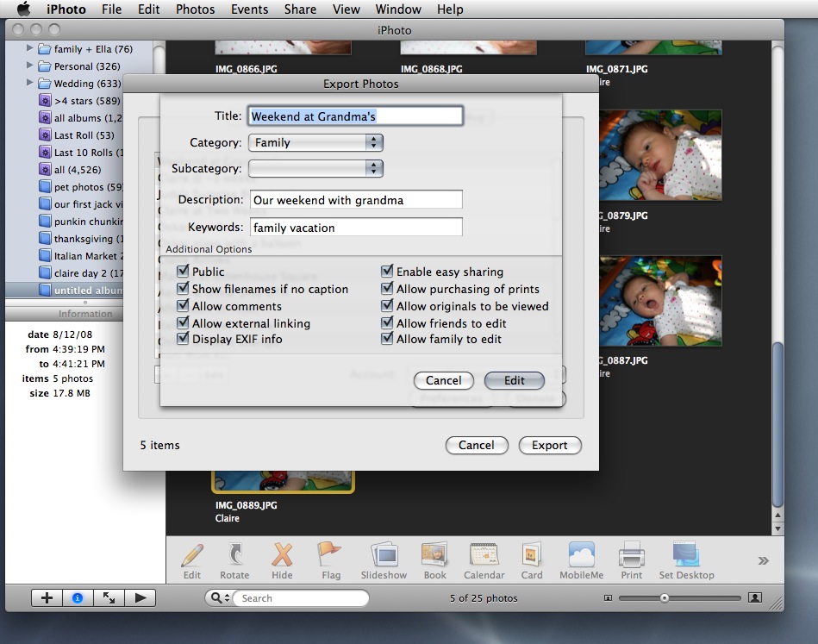Click the Rotate tool icon
This screenshot has width=818, height=644.
click(234, 555)
